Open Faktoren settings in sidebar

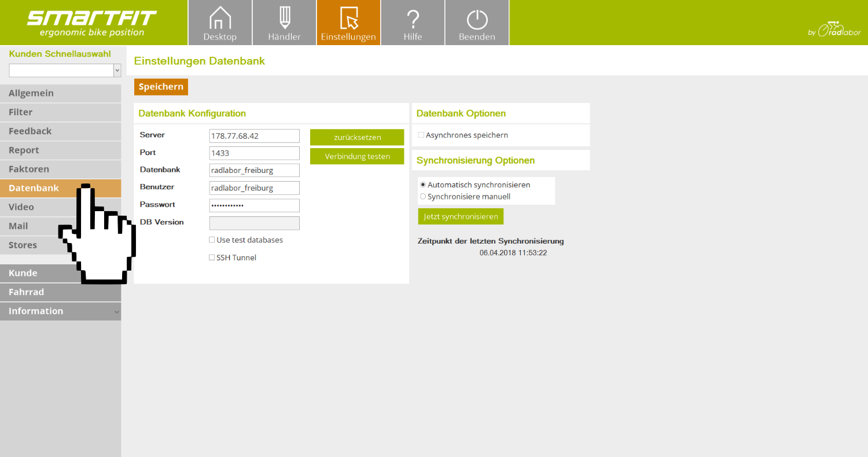point(60,169)
